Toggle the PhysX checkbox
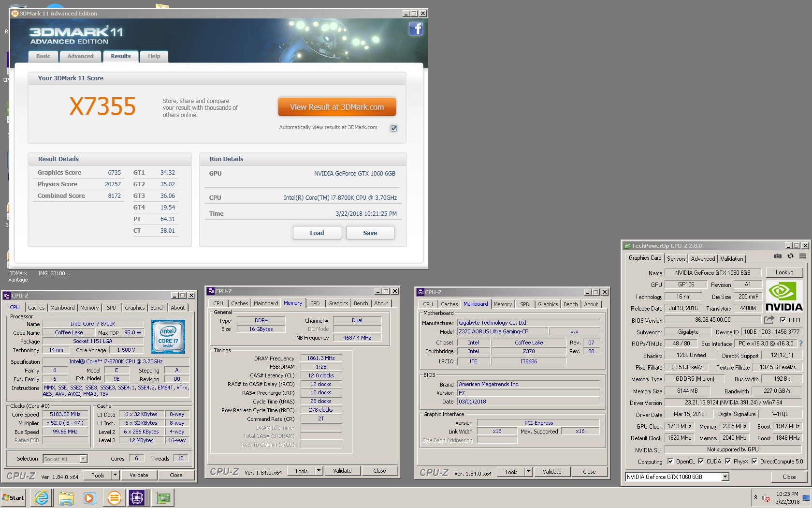 coord(728,462)
